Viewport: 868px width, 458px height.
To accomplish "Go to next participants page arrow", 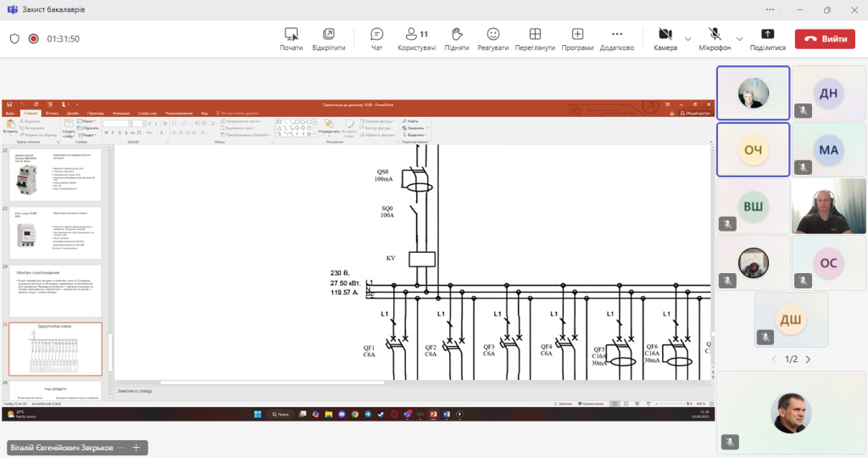I will 808,360.
